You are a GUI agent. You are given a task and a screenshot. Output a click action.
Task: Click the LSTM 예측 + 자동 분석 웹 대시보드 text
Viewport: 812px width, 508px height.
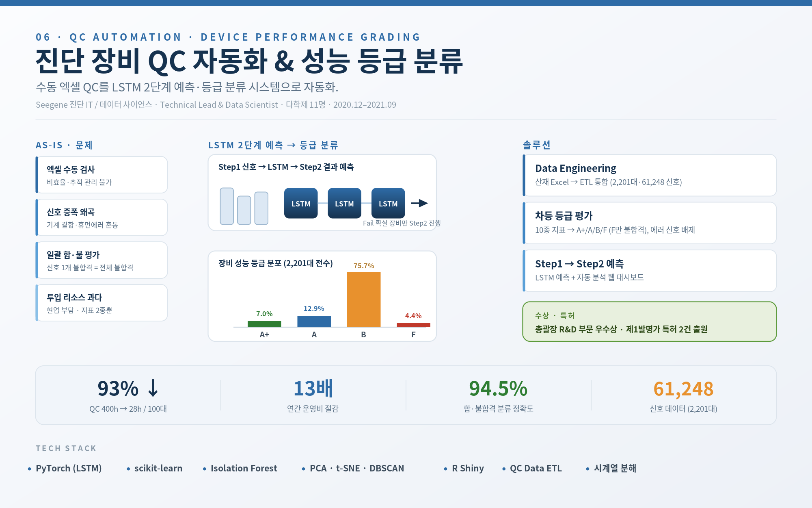[590, 278]
